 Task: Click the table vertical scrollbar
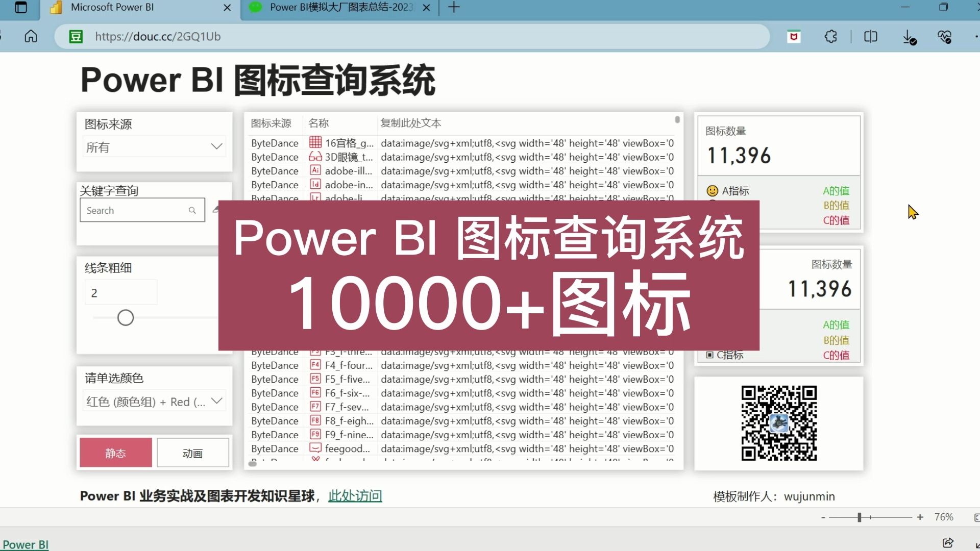coord(677,119)
